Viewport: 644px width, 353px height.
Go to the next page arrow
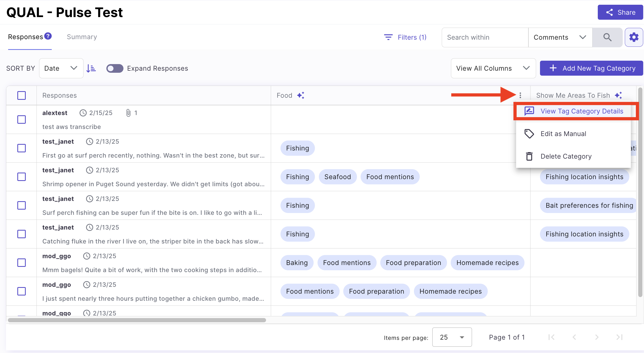pyautogui.click(x=597, y=337)
